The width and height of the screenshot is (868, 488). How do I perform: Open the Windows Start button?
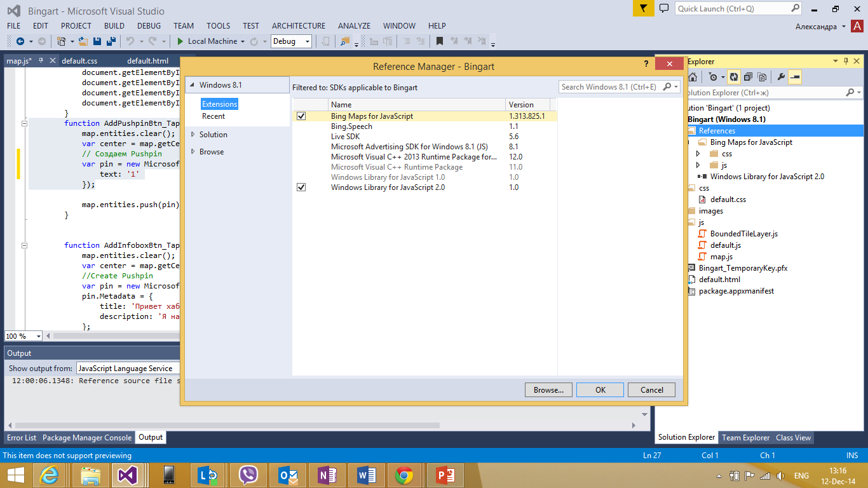pyautogui.click(x=15, y=475)
